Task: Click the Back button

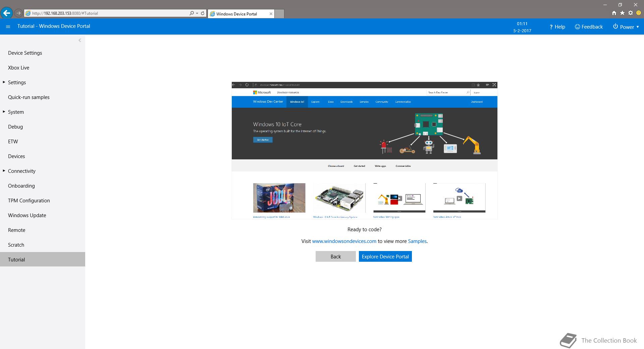Action: 335,256
